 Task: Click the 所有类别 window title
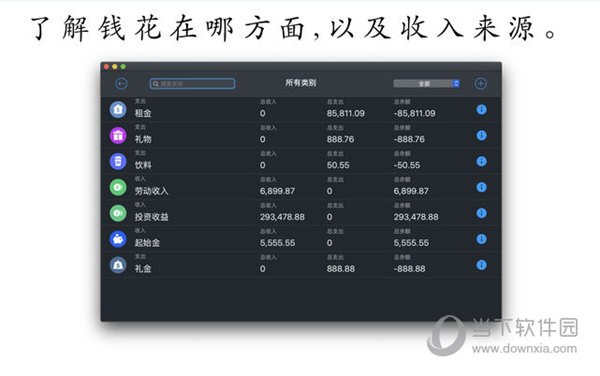click(301, 83)
